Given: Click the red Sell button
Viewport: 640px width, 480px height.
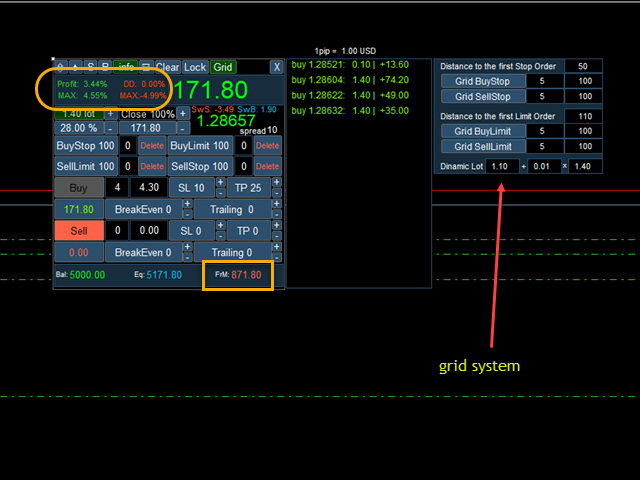Looking at the screenshot, I should pos(79,231).
